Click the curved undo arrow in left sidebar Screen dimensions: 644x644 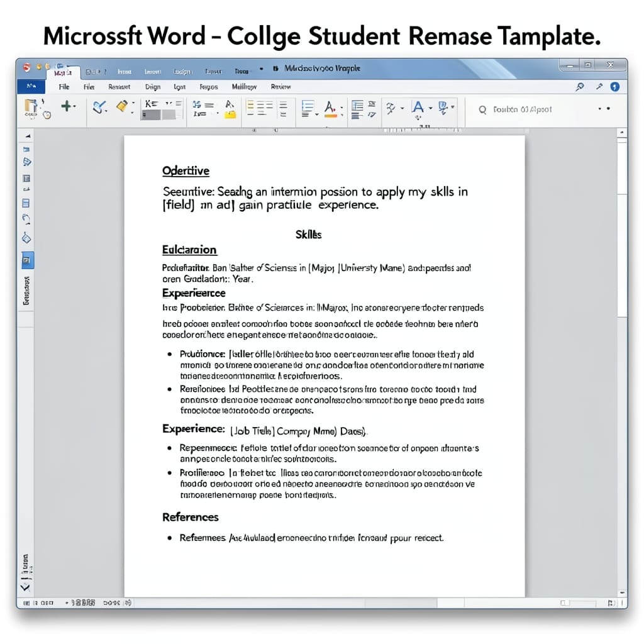pos(26,219)
